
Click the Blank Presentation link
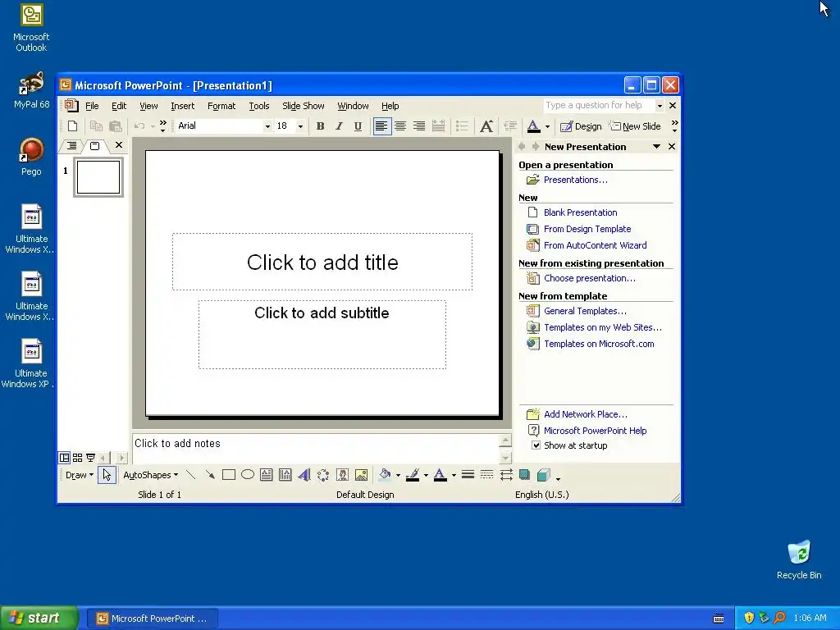(580, 212)
